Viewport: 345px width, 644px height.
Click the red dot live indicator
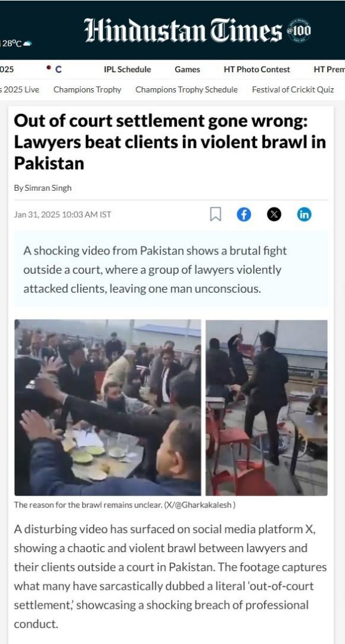(x=49, y=67)
